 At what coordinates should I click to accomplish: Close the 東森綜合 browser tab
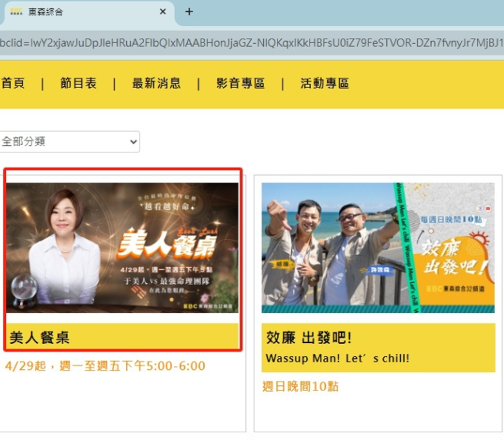(x=163, y=12)
